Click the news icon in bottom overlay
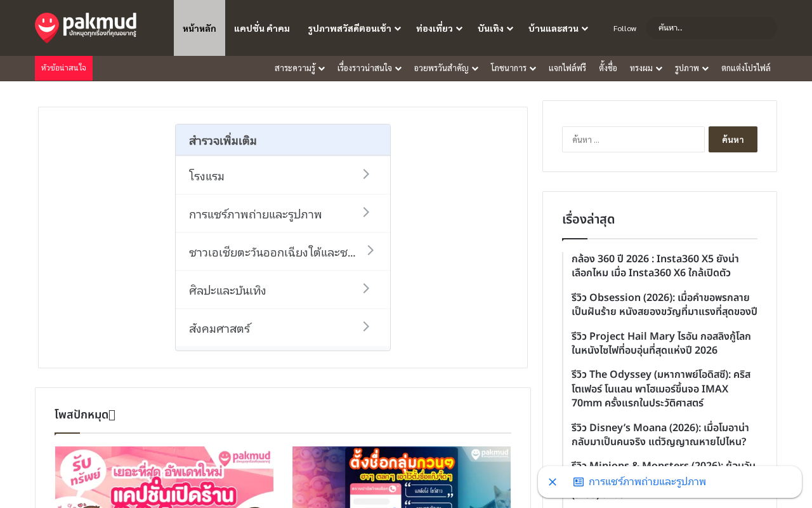This screenshot has height=508, width=812. pos(579,482)
